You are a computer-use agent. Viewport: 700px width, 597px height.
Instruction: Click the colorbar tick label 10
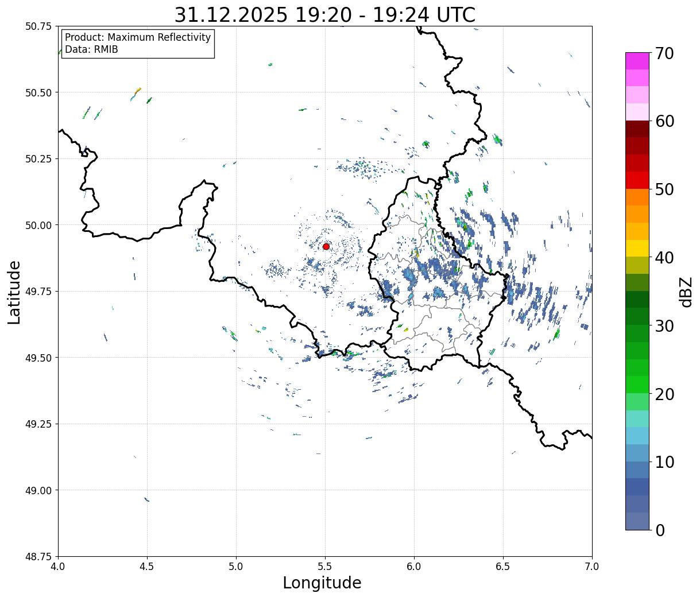click(664, 462)
